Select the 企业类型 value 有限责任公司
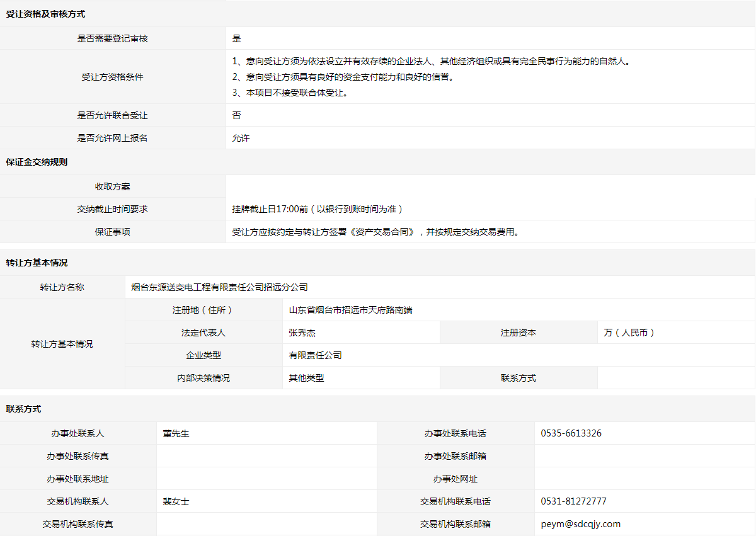The width and height of the screenshot is (756, 536). click(315, 355)
